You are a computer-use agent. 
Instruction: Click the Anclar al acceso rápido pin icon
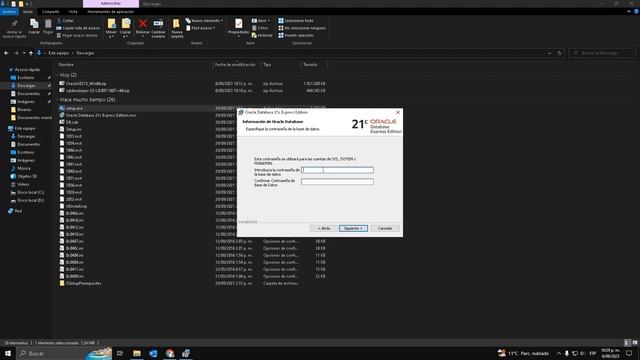tap(14, 24)
